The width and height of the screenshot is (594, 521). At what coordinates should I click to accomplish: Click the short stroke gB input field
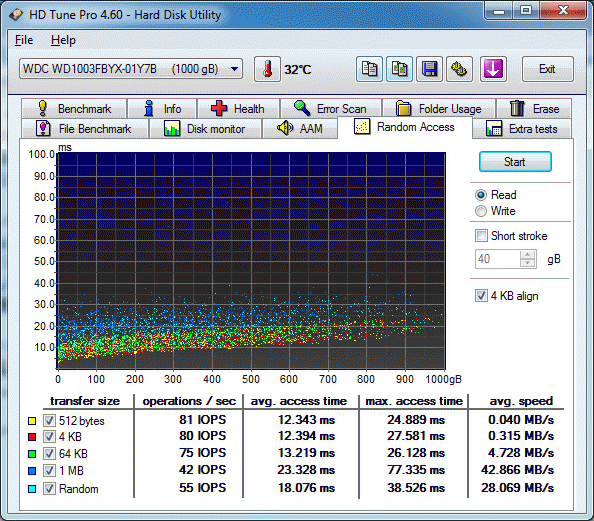tap(498, 259)
